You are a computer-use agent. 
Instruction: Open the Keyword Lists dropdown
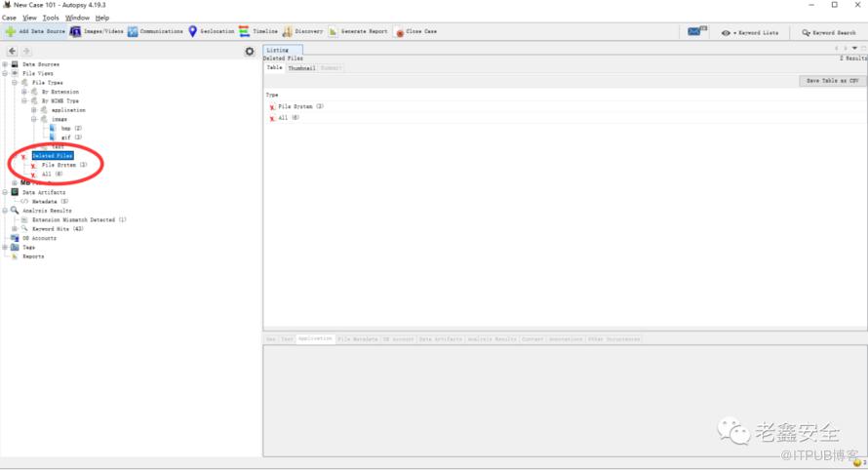(750, 32)
